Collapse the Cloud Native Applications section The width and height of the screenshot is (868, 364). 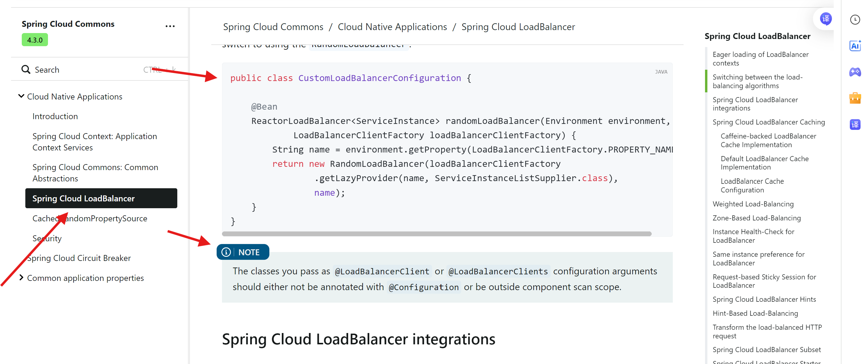point(21,96)
